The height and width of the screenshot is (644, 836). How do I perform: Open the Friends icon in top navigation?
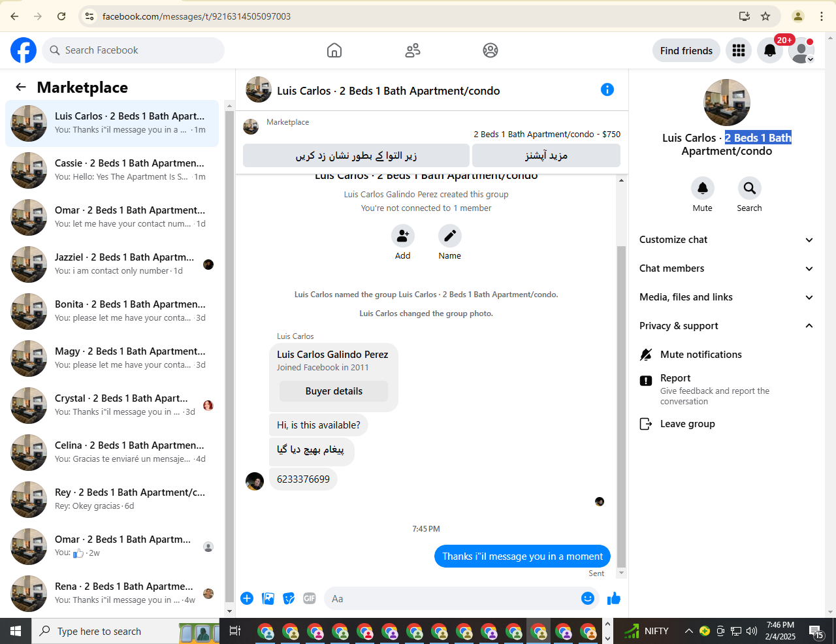(413, 50)
